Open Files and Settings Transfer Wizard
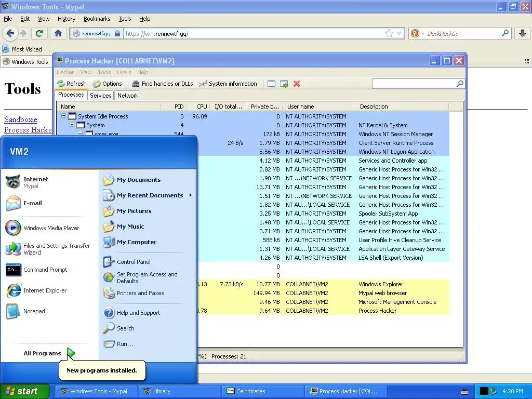This screenshot has height=399, width=532. pos(48,249)
